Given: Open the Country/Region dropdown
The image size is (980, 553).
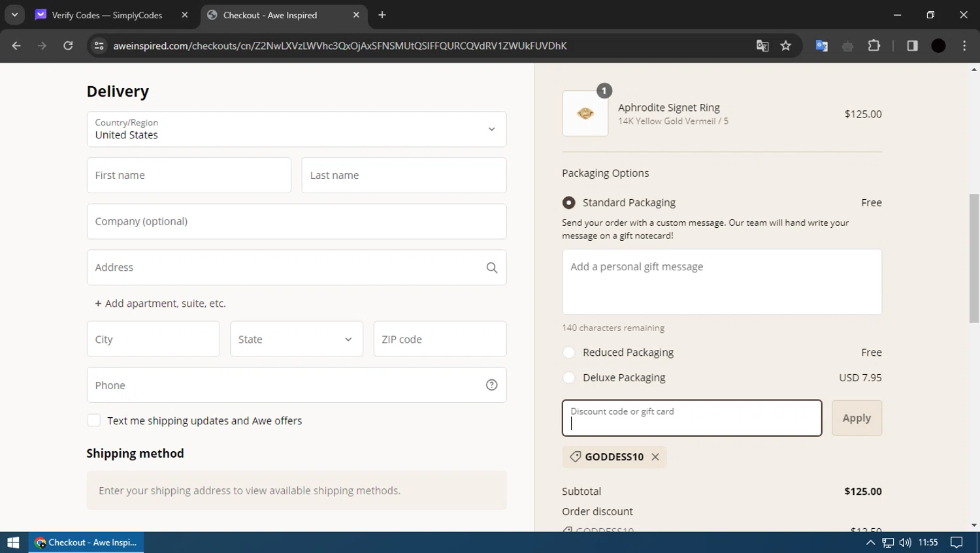Looking at the screenshot, I should [297, 129].
